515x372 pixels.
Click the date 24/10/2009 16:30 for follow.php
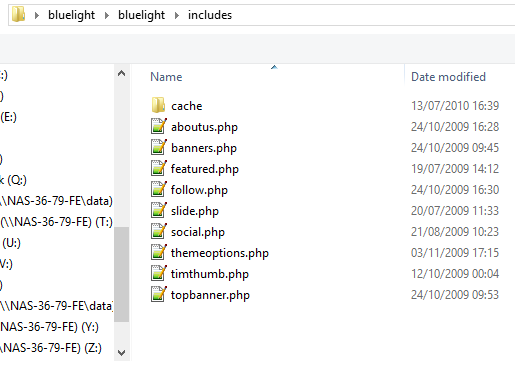(x=455, y=190)
